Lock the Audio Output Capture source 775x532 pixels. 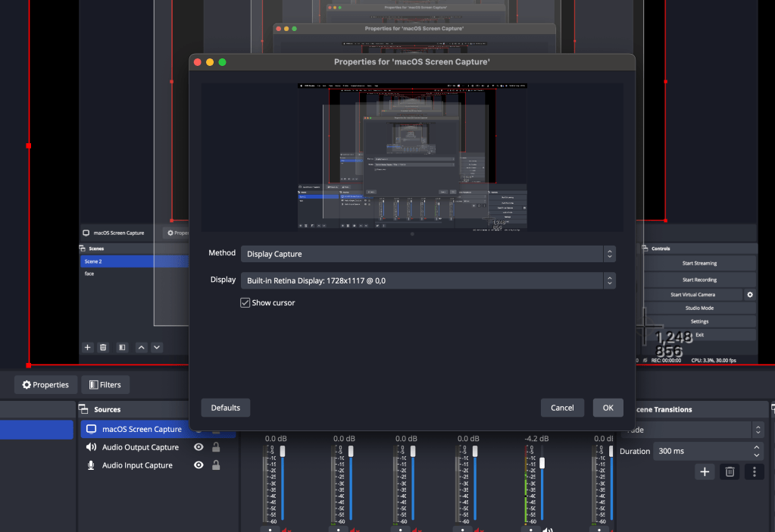point(216,447)
